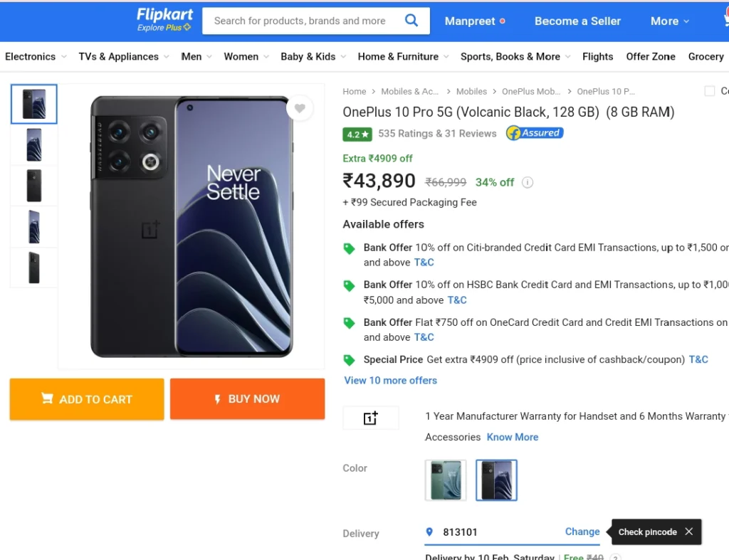
Task: Close the Check pincode tooltip
Action: (x=688, y=532)
